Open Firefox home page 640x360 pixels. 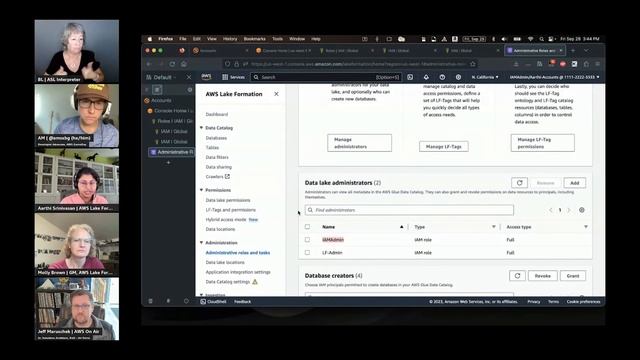[184, 64]
